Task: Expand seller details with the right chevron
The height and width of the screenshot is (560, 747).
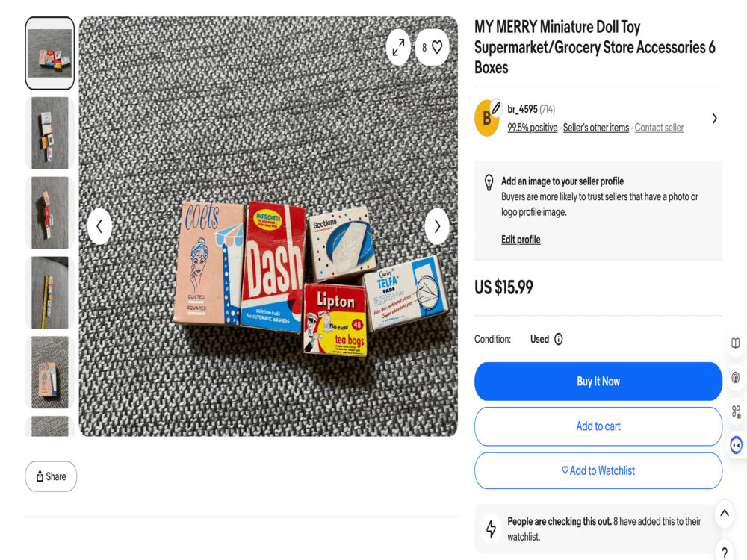Action: coord(714,119)
